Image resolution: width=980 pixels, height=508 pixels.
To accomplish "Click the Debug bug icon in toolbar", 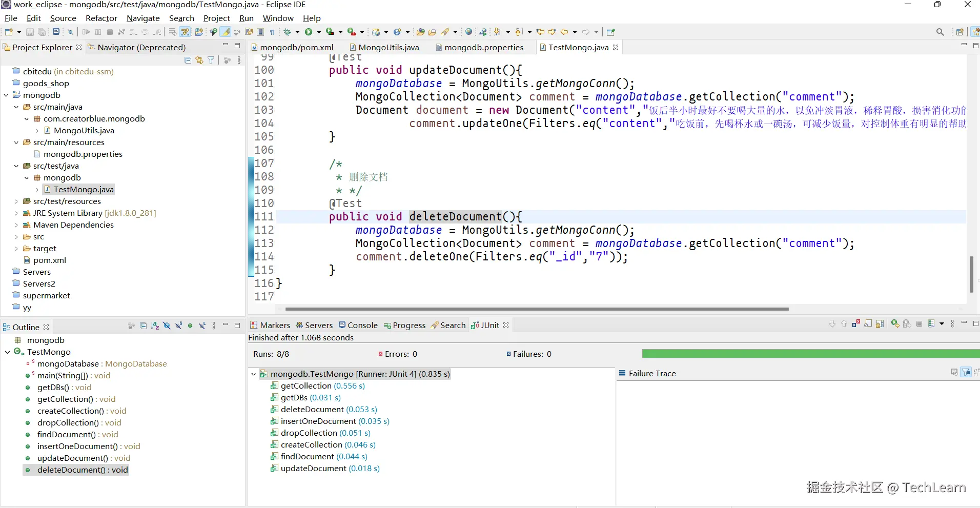I will pyautogui.click(x=288, y=32).
